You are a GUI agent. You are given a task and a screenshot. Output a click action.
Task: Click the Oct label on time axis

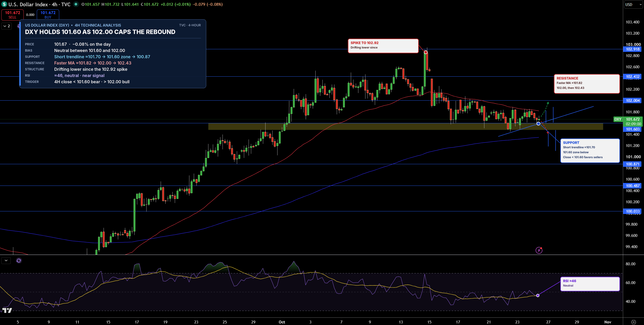[x=282, y=322]
